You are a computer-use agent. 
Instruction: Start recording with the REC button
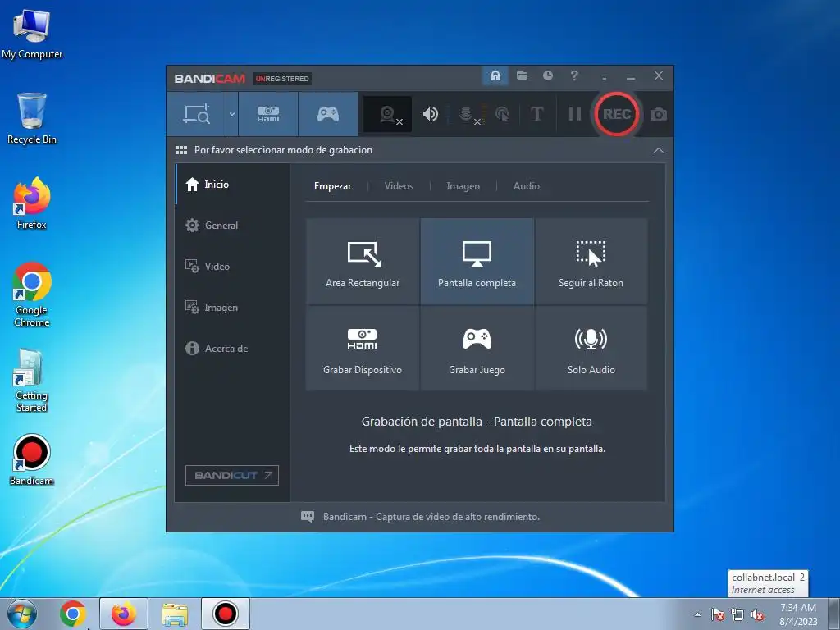pos(617,114)
